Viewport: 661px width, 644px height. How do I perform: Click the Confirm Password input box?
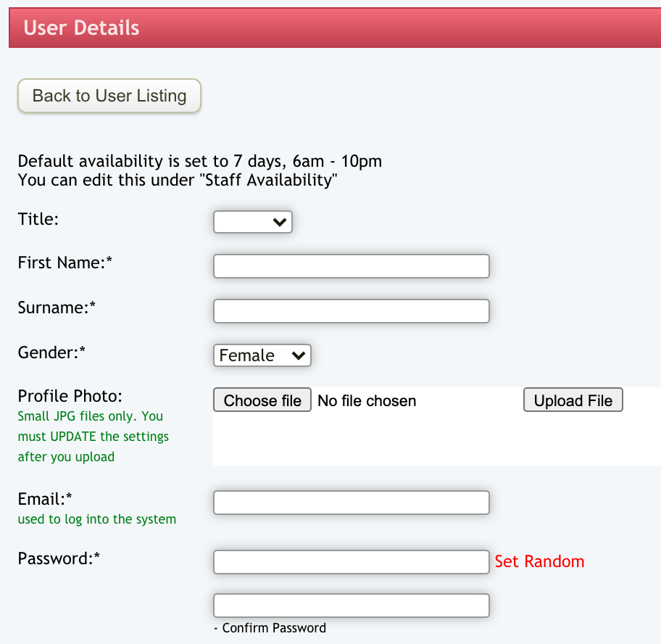[351, 606]
